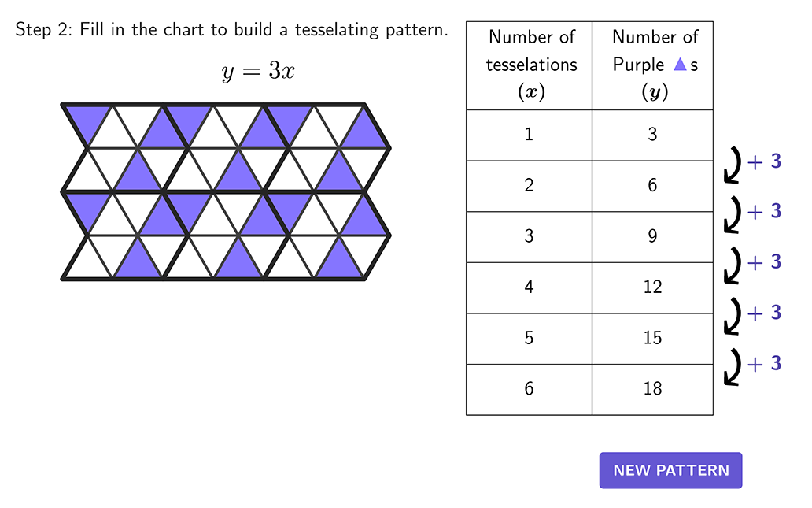Click the last curved +3 arrow

[733, 367]
